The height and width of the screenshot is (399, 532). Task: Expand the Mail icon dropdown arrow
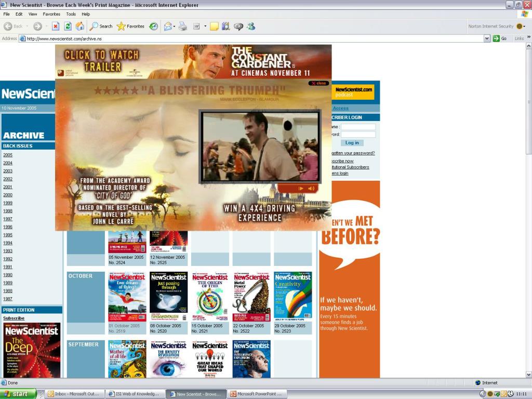[x=175, y=26]
